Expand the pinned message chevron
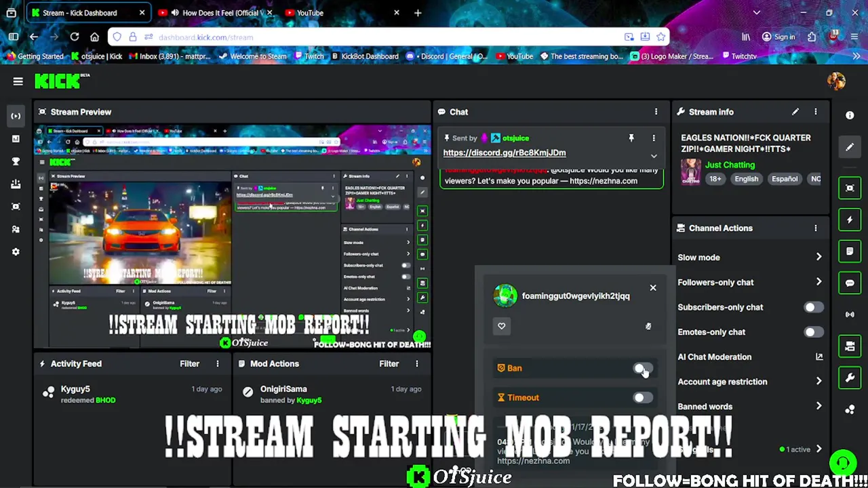 click(x=654, y=156)
